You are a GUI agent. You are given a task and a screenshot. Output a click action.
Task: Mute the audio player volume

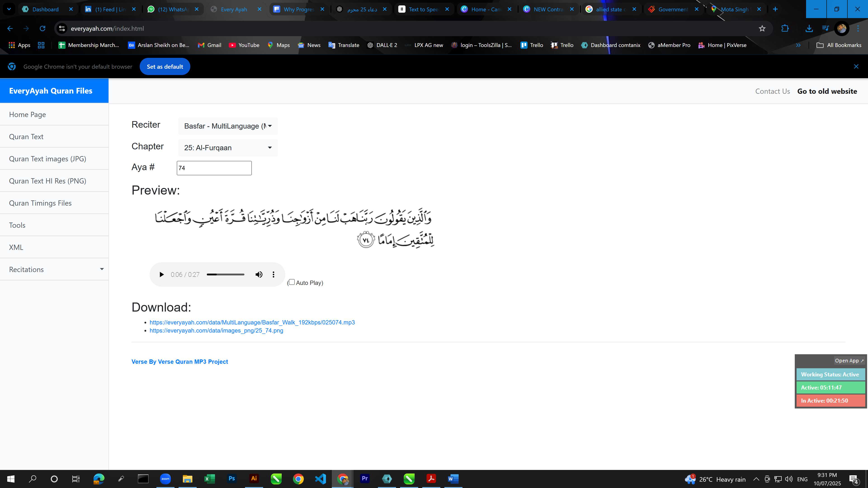tap(259, 274)
